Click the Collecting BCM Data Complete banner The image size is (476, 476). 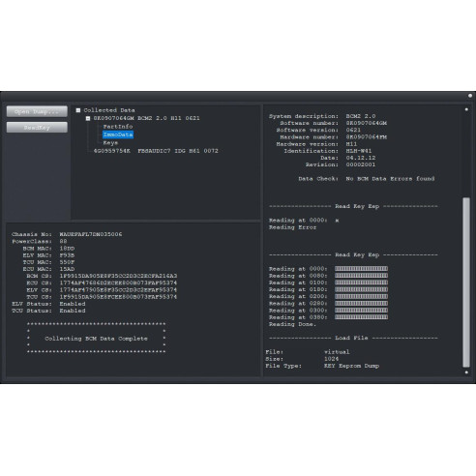coord(96,338)
